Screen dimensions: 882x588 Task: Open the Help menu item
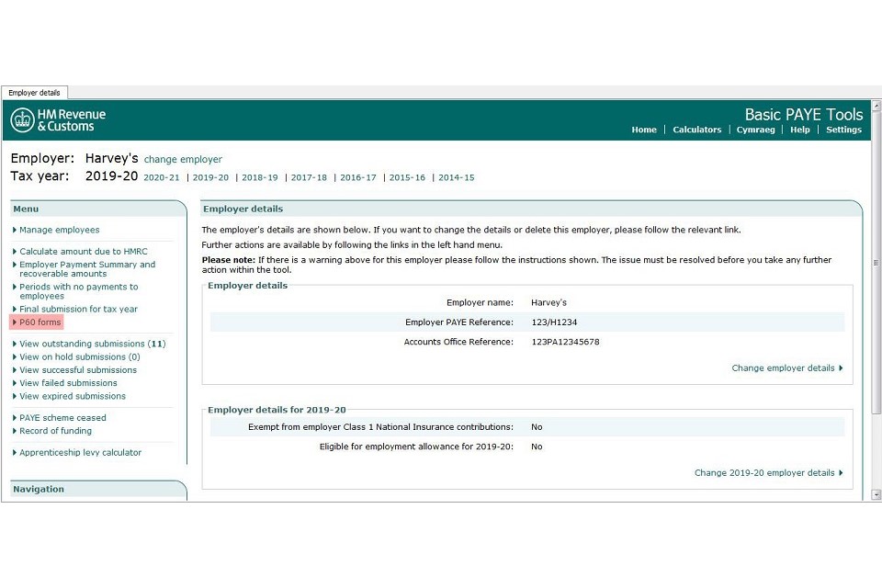click(800, 130)
